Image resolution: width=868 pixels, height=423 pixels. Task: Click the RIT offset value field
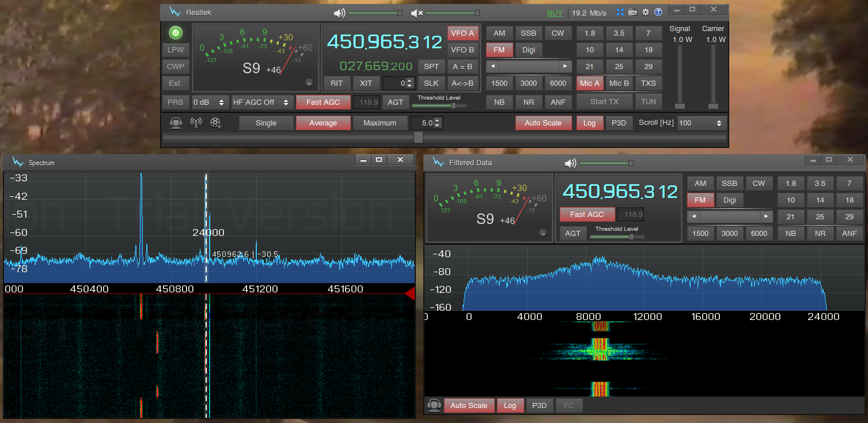click(395, 83)
